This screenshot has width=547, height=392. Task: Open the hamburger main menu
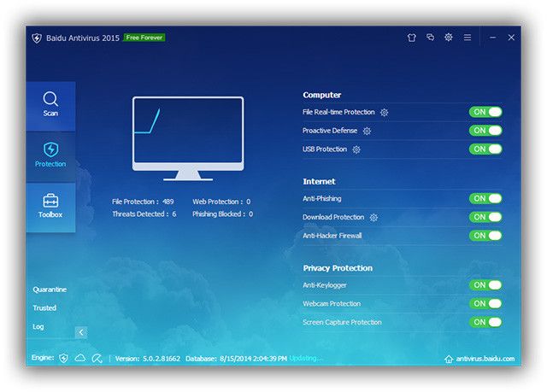(x=468, y=38)
